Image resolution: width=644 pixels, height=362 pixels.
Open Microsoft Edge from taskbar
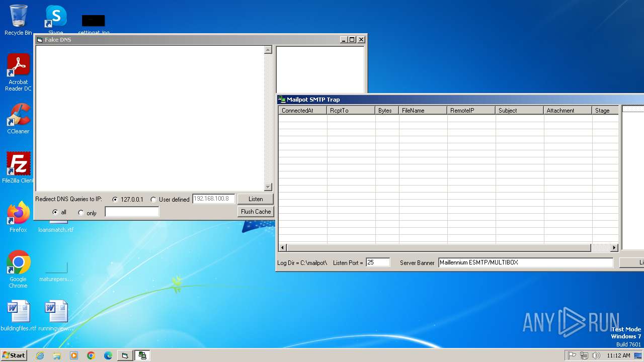pyautogui.click(x=108, y=355)
